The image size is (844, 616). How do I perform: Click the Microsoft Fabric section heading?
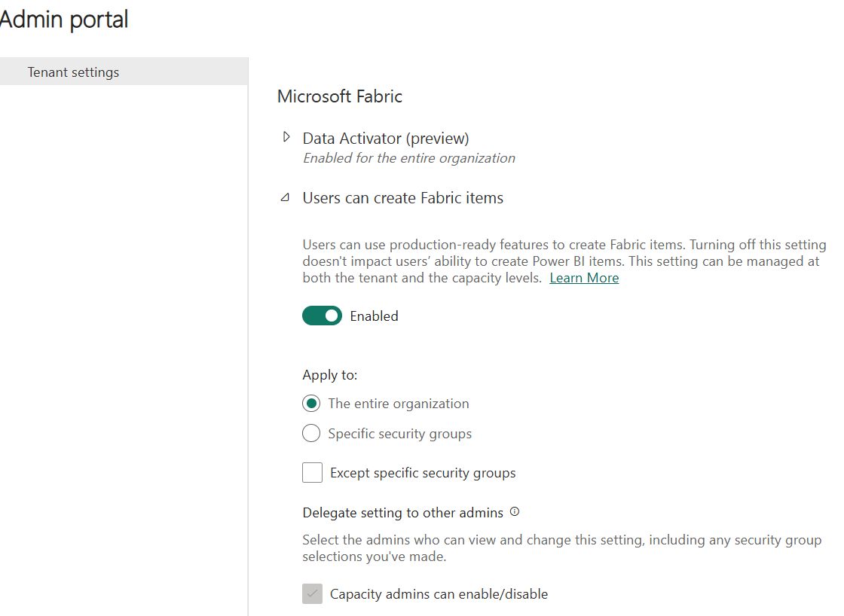340,96
